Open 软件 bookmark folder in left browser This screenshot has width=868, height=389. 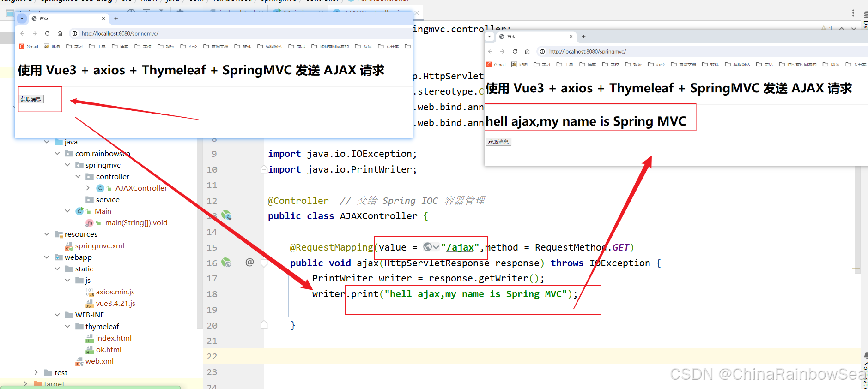243,47
